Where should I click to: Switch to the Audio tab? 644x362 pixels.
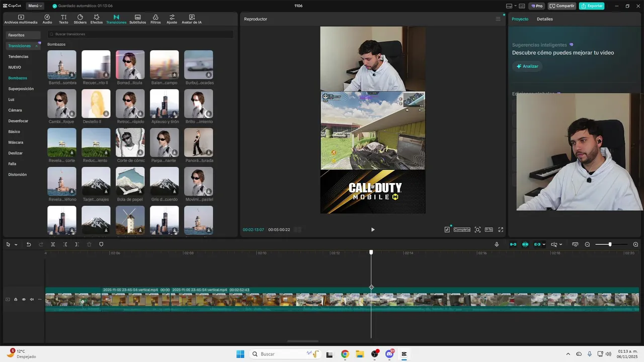[47, 19]
